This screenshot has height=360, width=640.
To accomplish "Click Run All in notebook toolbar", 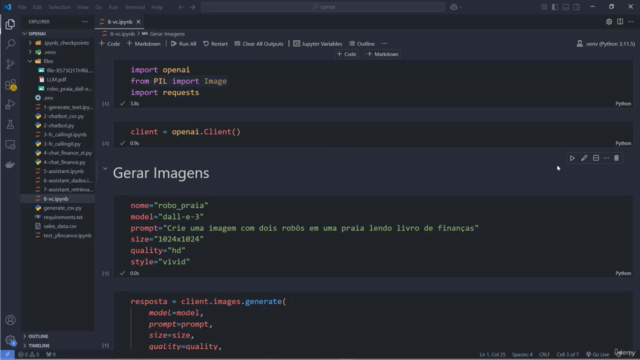I will (x=183, y=44).
